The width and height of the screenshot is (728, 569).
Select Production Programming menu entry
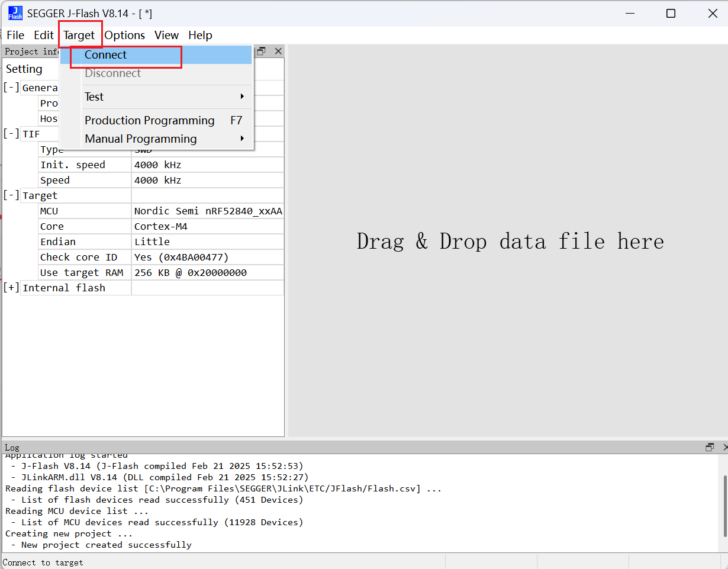[x=157, y=120]
